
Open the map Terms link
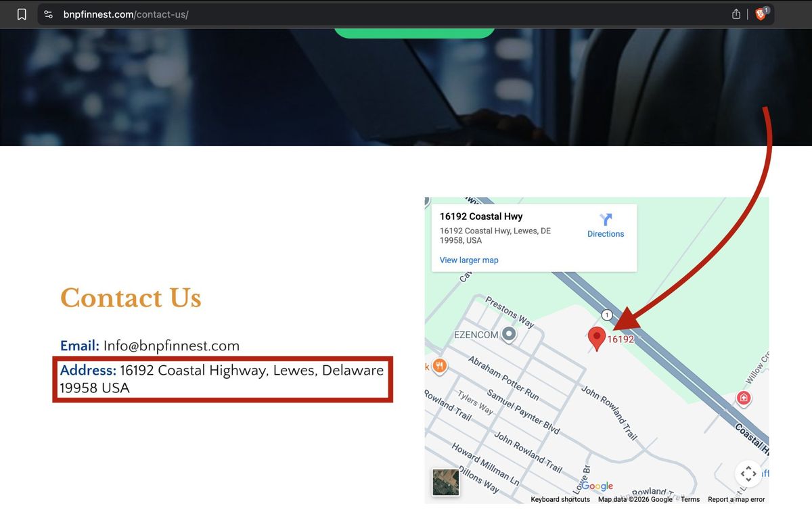tap(690, 499)
